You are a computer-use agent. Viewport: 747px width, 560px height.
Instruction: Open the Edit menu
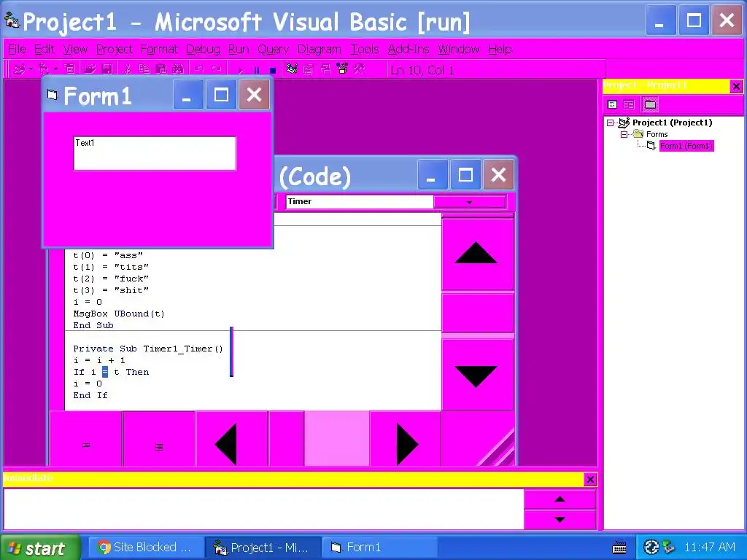[44, 50]
